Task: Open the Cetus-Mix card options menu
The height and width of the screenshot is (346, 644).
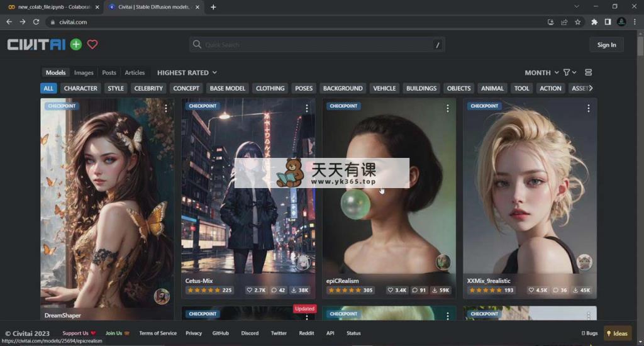Action: (x=307, y=108)
